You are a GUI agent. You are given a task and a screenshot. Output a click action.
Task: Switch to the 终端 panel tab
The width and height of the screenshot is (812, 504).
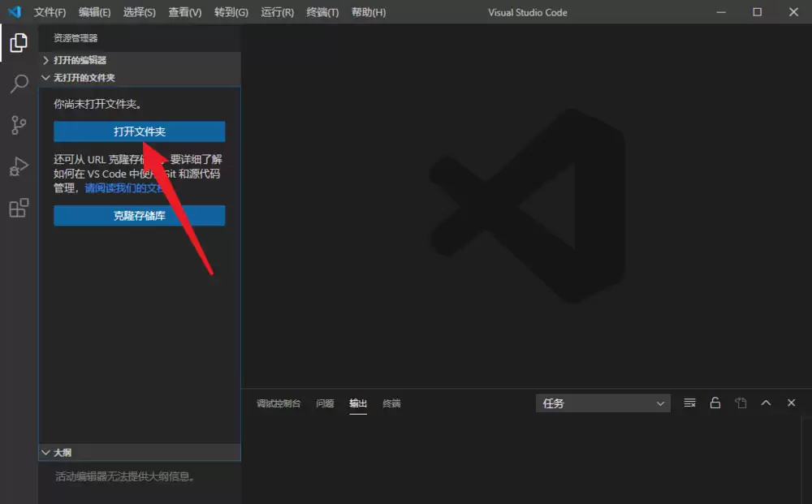[x=391, y=403]
